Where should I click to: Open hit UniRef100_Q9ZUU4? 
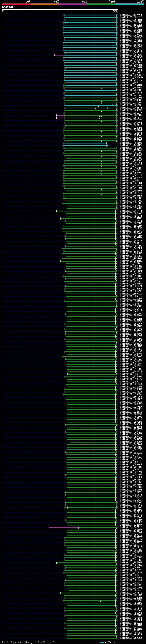tap(131, 65)
